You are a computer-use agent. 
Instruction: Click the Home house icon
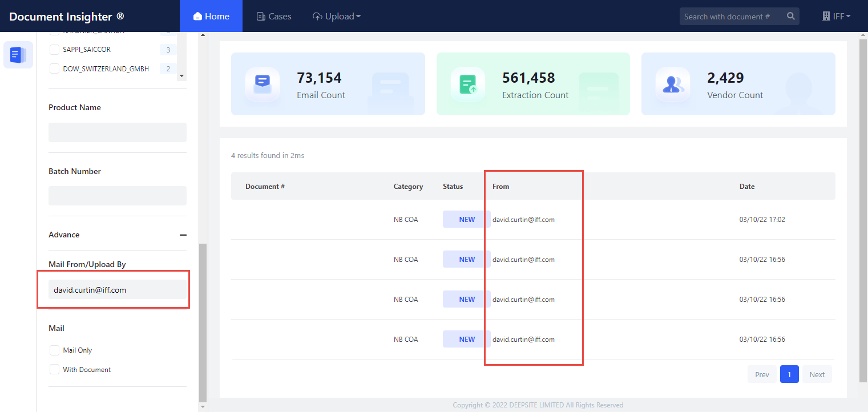pos(197,16)
